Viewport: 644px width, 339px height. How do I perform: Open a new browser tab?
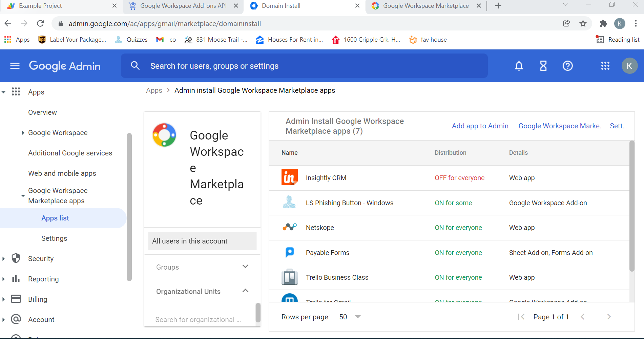[x=498, y=6]
